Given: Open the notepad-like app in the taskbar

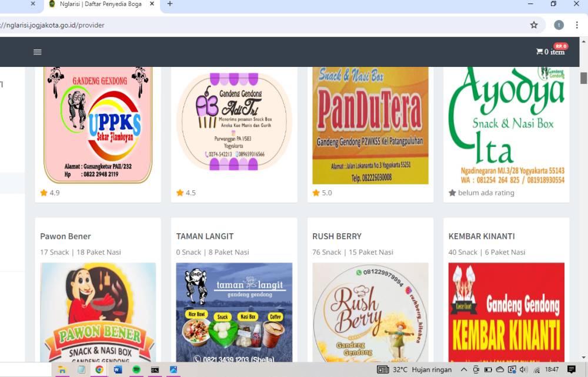Looking at the screenshot, I should [x=81, y=370].
